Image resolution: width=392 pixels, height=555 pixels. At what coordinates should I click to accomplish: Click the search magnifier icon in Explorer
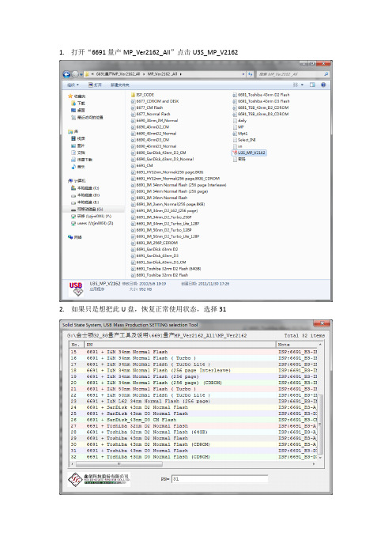tap(326, 74)
